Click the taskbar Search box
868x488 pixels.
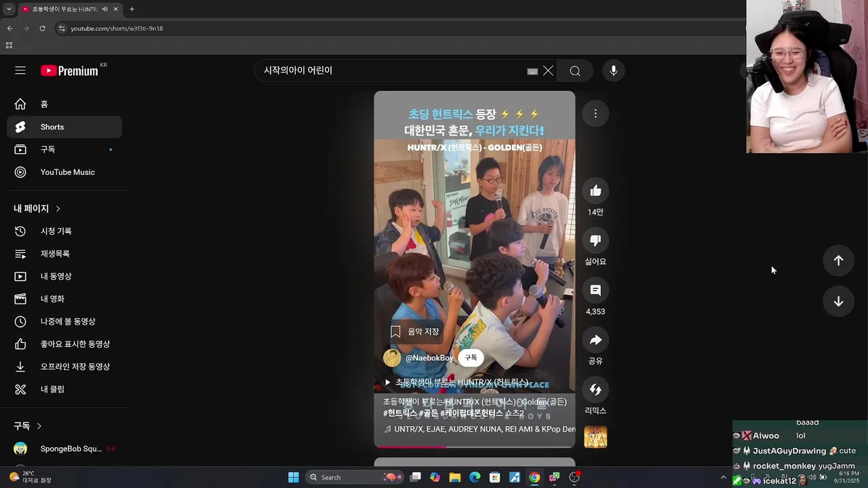(355, 477)
